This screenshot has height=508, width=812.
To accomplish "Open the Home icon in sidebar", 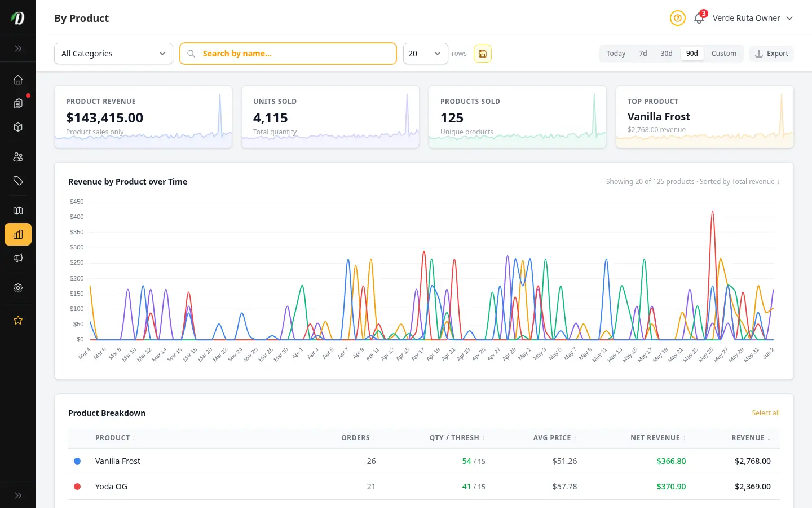I will tap(18, 80).
